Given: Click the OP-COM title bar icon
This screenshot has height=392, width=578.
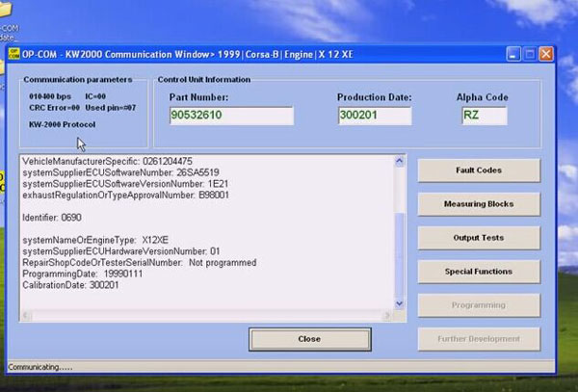Looking at the screenshot, I should tap(14, 54).
